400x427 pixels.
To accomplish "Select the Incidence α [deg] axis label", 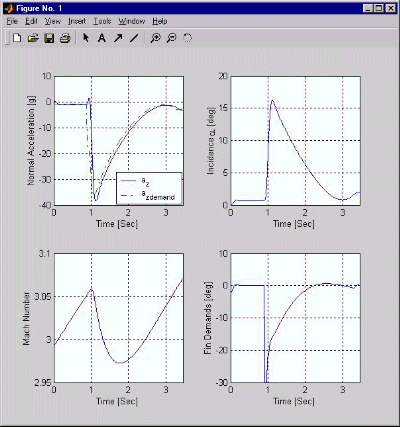I will click(210, 141).
